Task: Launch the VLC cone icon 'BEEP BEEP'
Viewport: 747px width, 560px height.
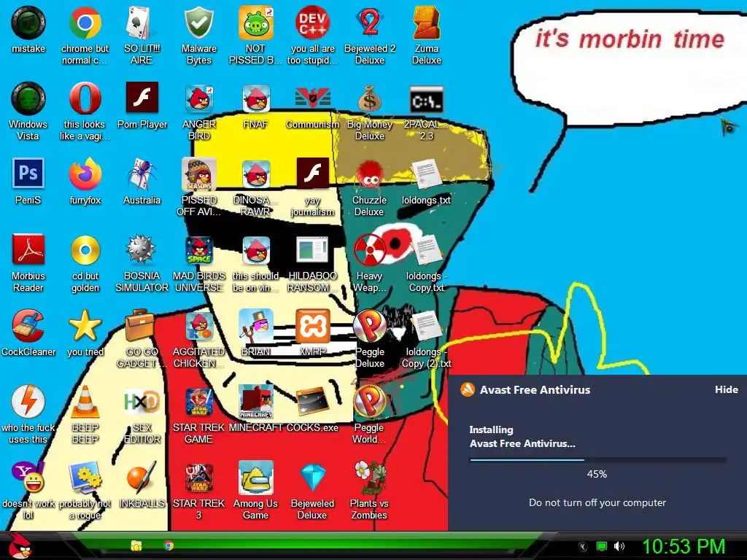Action: pos(85,402)
